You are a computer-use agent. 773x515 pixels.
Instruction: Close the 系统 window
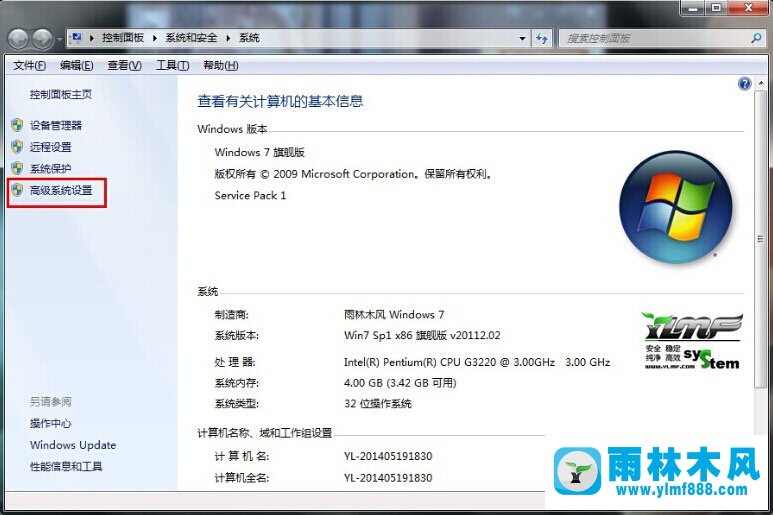748,8
